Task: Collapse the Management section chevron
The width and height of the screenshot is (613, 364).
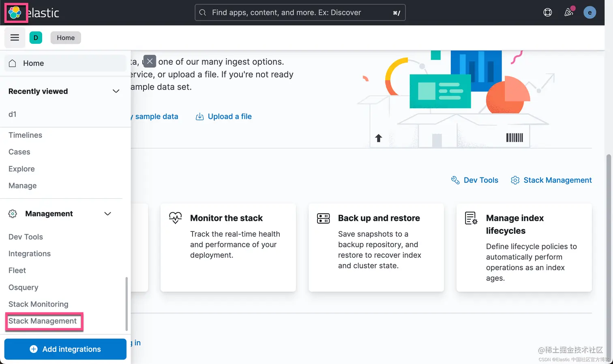Action: click(x=107, y=214)
